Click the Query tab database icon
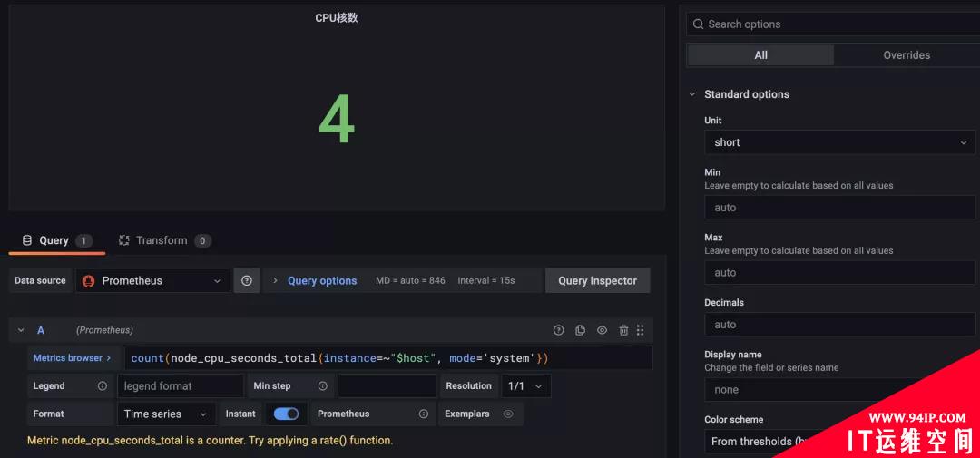Viewport: 980px width, 458px height. coord(27,240)
